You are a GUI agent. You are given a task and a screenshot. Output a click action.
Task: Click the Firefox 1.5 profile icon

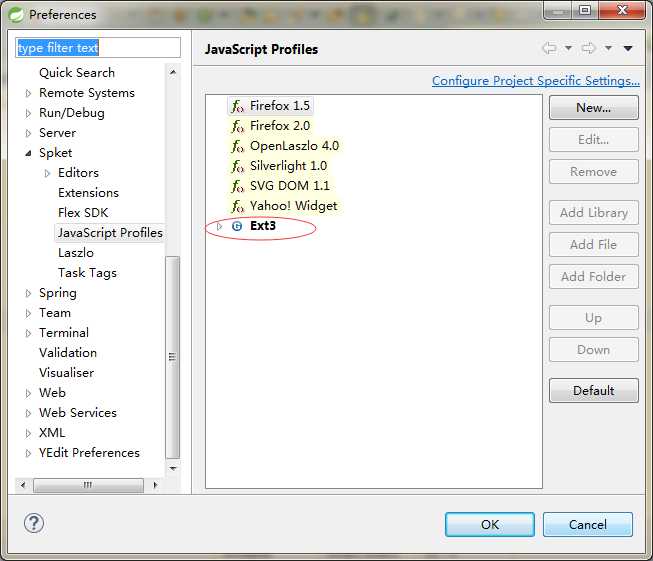[x=237, y=106]
